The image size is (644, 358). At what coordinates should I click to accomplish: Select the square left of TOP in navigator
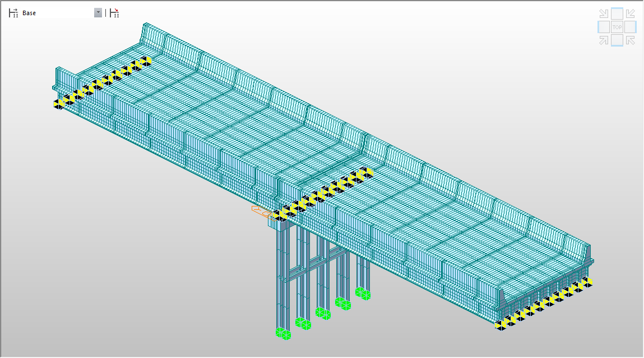(x=604, y=27)
